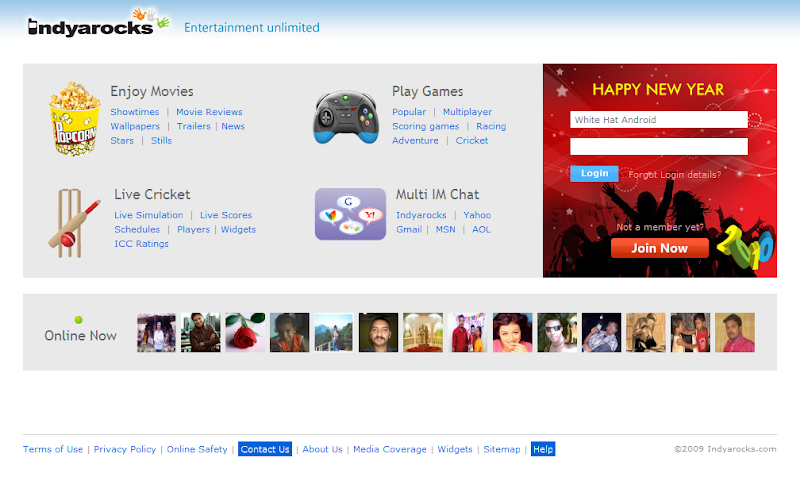800x481 pixels.
Task: Open Gmail chat link
Action: 409,229
